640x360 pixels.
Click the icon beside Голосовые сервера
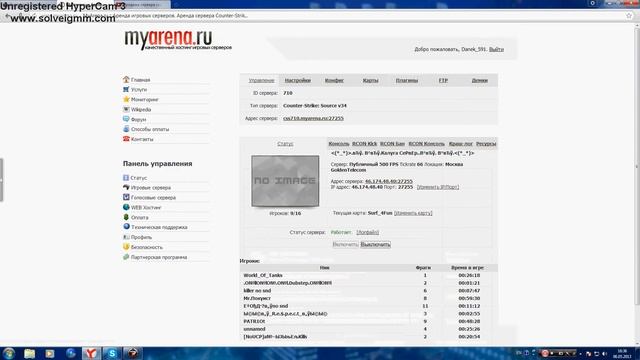pos(126,197)
